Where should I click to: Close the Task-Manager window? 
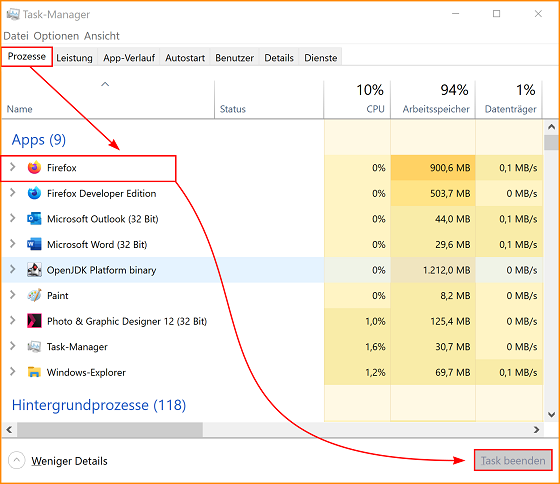coord(538,14)
